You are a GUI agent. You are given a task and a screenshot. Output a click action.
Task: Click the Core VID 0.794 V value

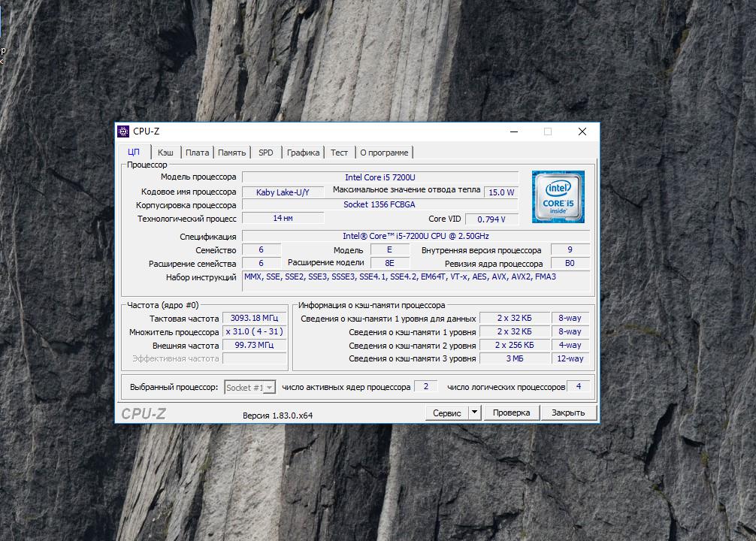(x=491, y=219)
